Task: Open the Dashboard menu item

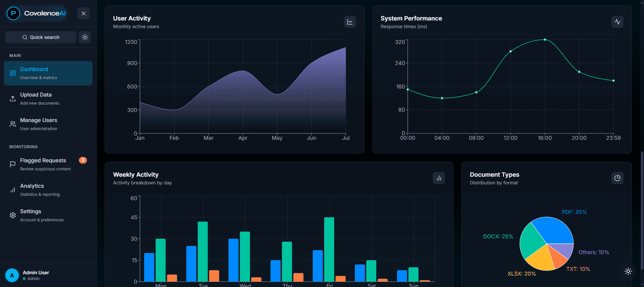Action: pyautogui.click(x=48, y=73)
